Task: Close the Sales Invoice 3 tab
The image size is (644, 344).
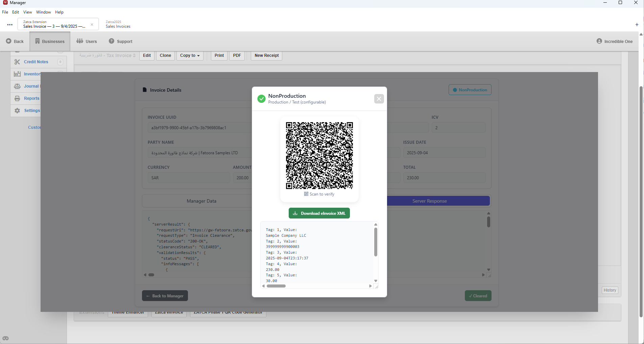Action: (x=92, y=24)
